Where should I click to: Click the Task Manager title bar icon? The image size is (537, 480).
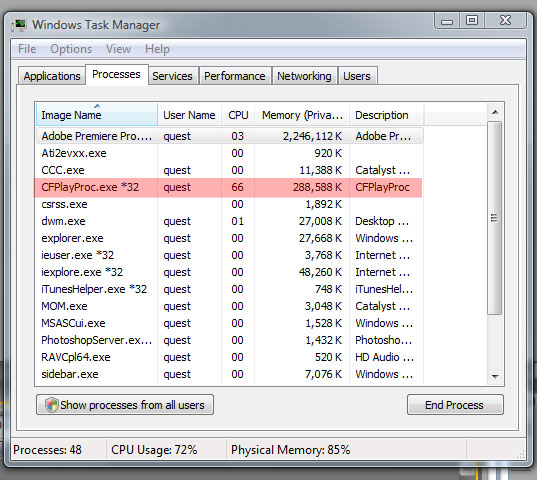19,25
